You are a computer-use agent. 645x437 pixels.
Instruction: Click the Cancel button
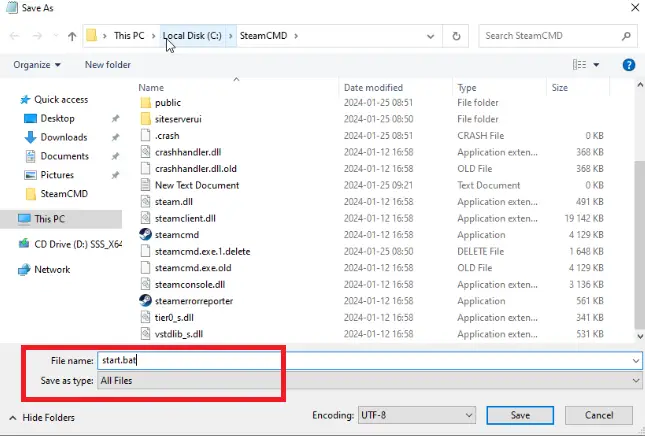(x=599, y=415)
